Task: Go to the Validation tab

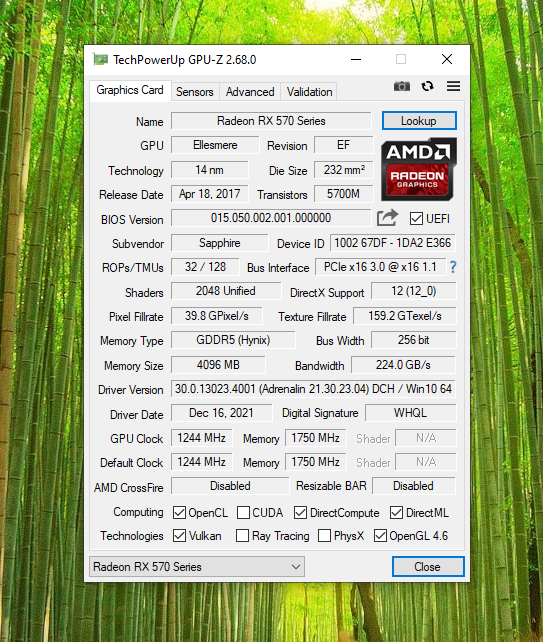Action: (309, 92)
